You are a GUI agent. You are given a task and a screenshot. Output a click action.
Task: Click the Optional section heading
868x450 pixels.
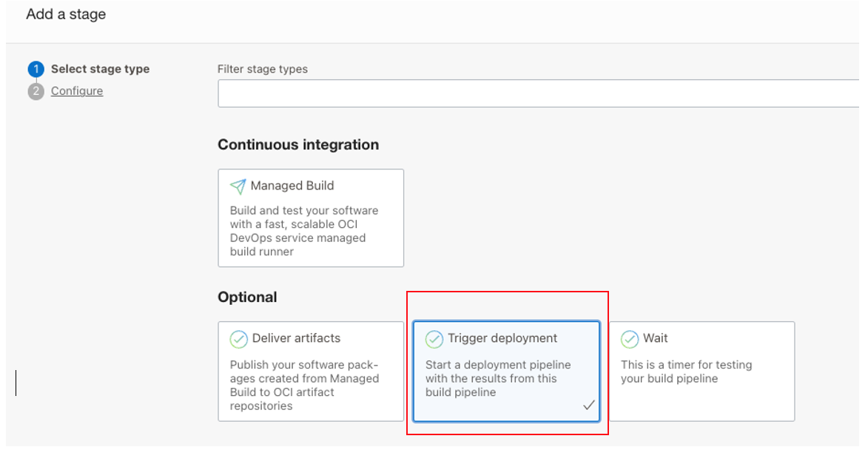(x=247, y=298)
